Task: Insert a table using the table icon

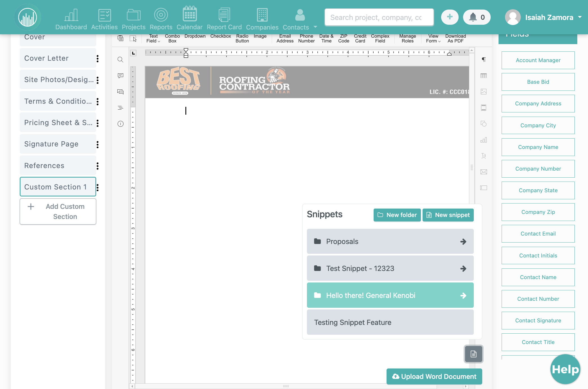Action: [x=484, y=76]
